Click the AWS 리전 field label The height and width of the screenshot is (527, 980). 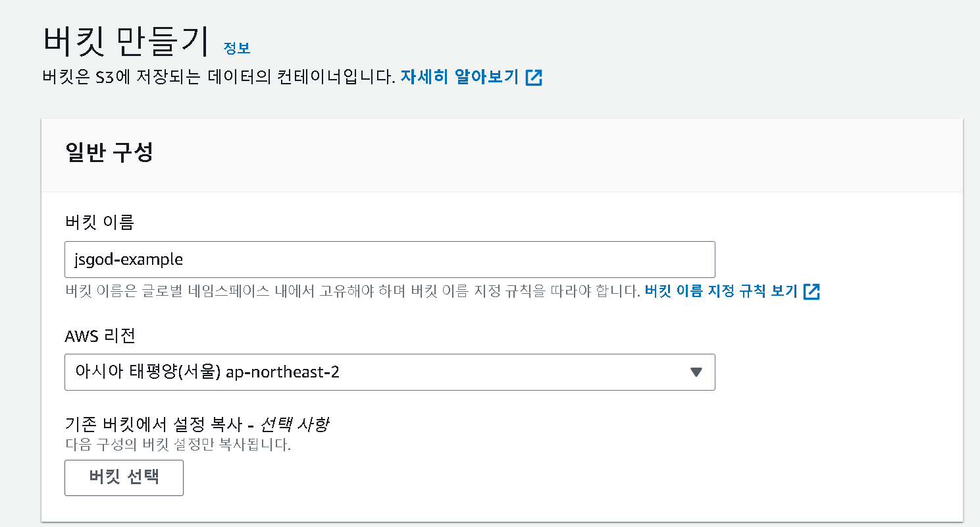[100, 336]
